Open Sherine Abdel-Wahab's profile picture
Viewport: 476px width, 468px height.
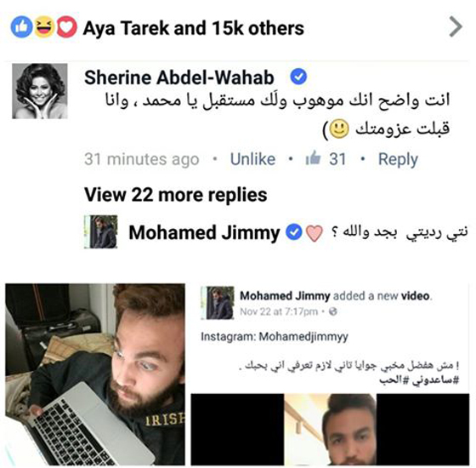tap(40, 91)
